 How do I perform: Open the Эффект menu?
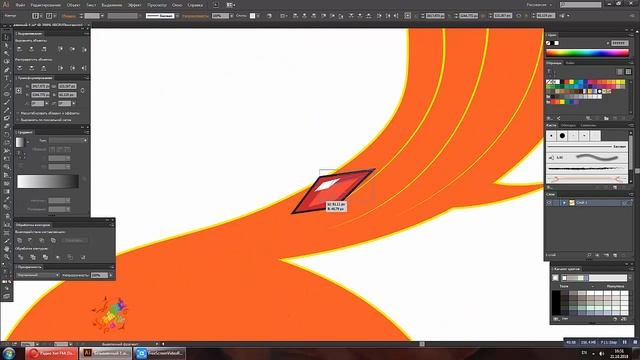134,5
